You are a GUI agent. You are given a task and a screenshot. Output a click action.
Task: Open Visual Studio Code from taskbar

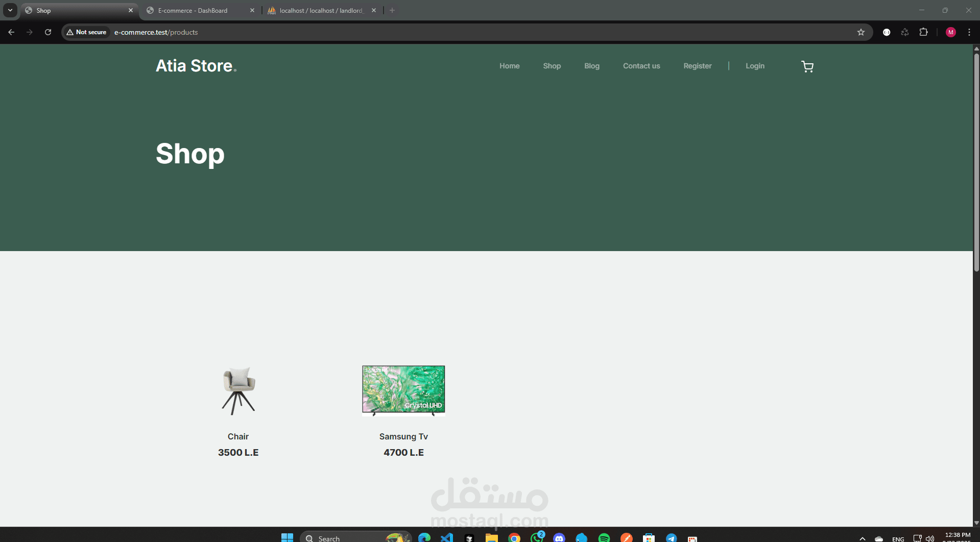pyautogui.click(x=447, y=538)
